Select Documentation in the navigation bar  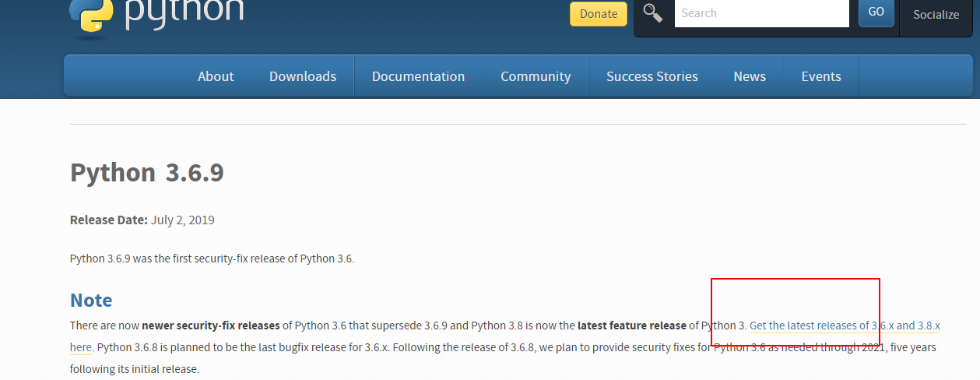(x=418, y=76)
